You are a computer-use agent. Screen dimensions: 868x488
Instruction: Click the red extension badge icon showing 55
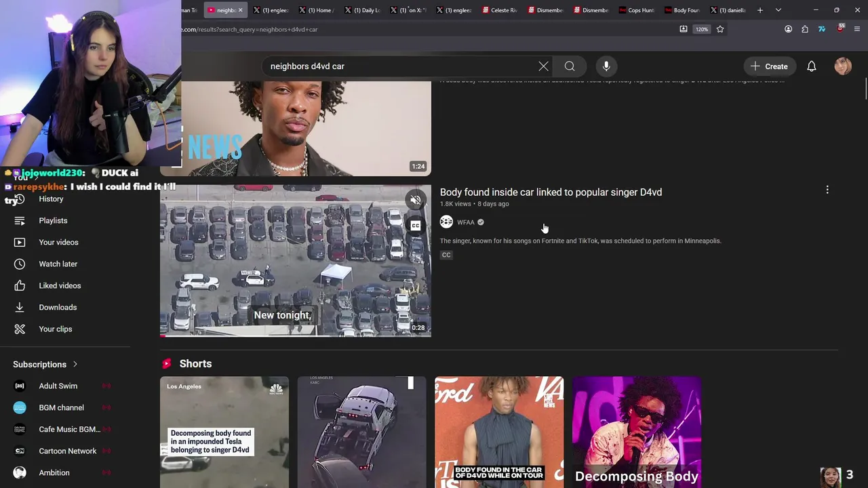840,28
